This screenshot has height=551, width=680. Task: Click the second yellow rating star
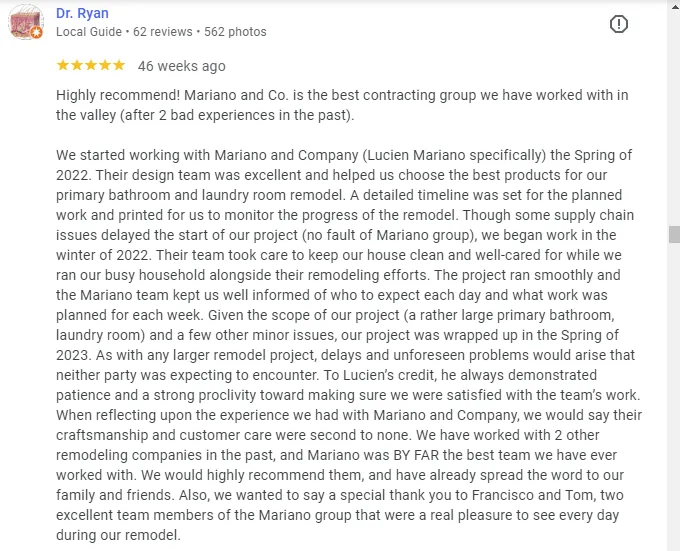tap(77, 66)
